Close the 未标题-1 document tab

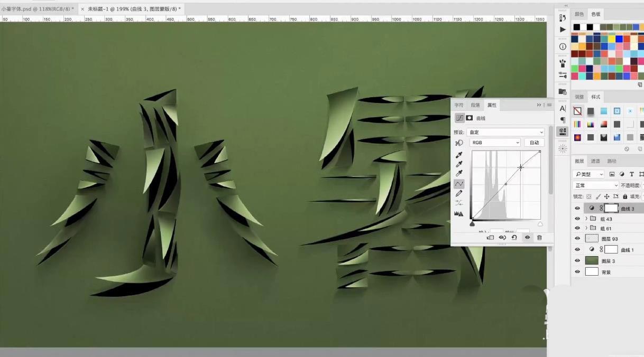click(82, 9)
